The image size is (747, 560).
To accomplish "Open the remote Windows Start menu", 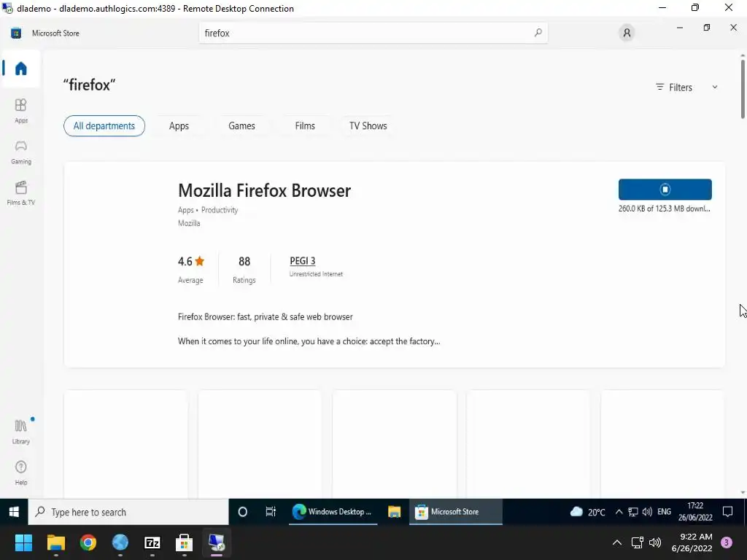I will click(x=14, y=512).
